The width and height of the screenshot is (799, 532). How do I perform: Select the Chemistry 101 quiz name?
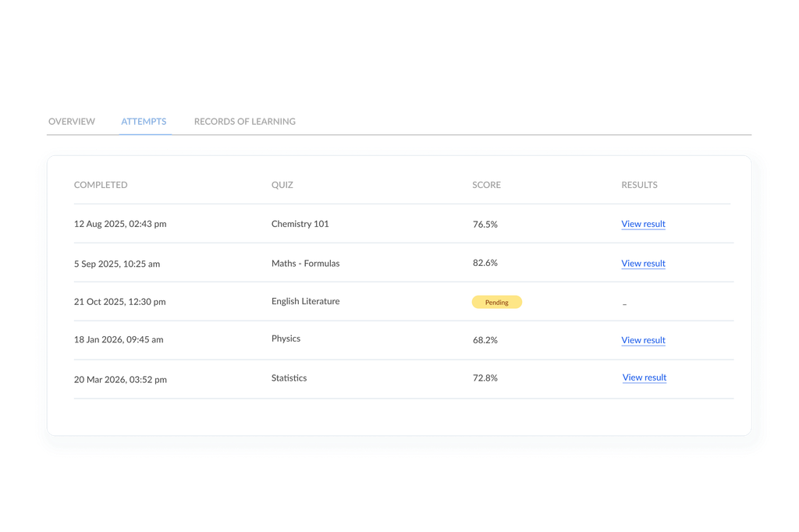click(300, 224)
